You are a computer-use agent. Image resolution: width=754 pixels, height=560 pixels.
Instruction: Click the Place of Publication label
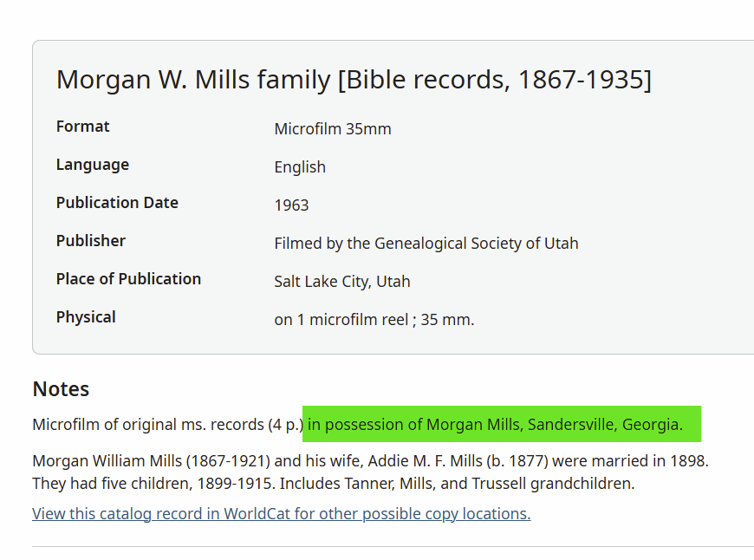tap(128, 279)
